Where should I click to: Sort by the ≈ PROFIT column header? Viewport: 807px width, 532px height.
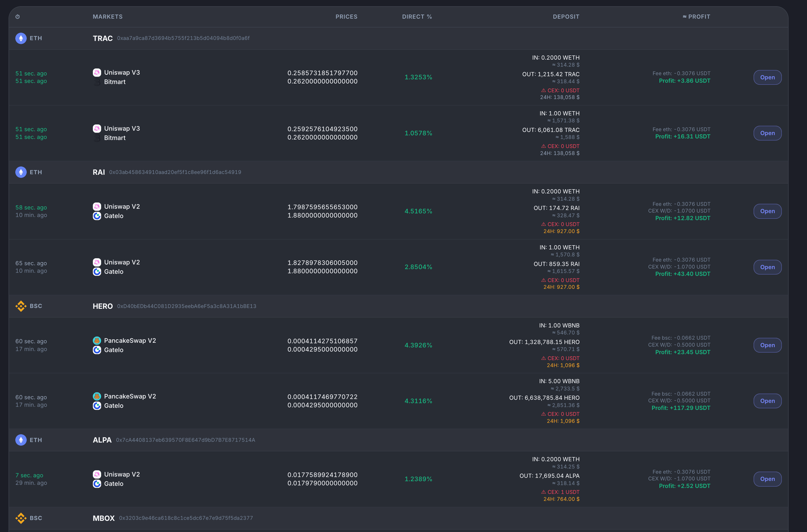tap(696, 17)
